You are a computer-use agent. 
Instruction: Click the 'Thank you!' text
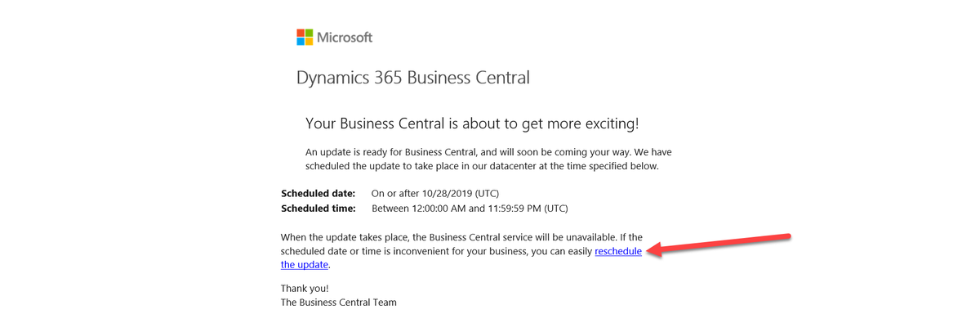pyautogui.click(x=305, y=289)
